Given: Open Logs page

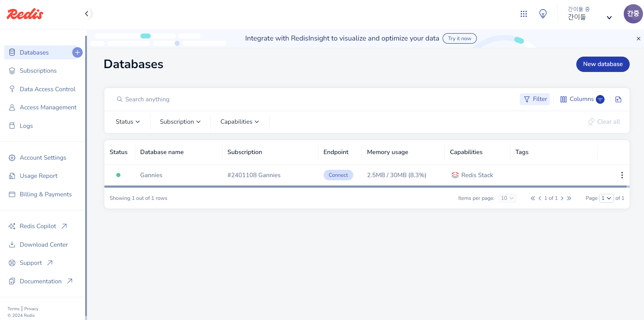Looking at the screenshot, I should pyautogui.click(x=26, y=126).
